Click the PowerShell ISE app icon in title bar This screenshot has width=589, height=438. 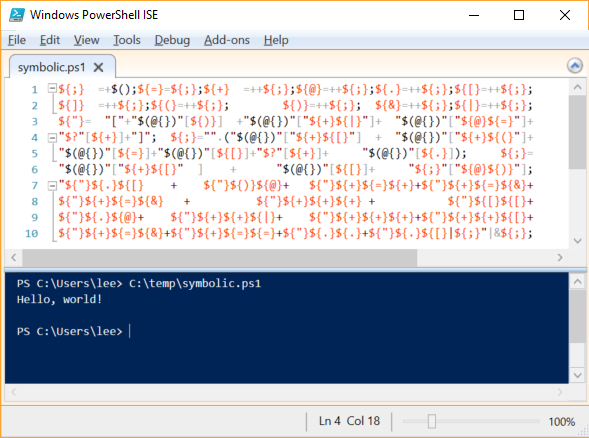coord(17,15)
